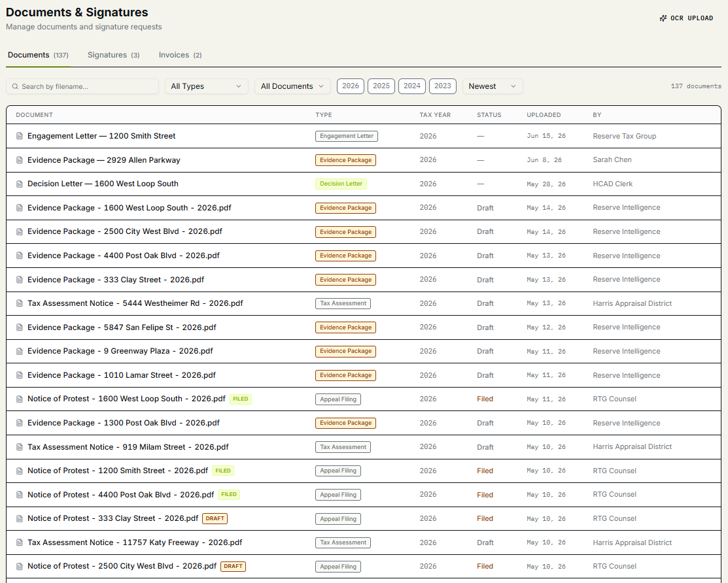The width and height of the screenshot is (728, 583).
Task: Toggle the 2025 year filter chip
Action: [381, 86]
